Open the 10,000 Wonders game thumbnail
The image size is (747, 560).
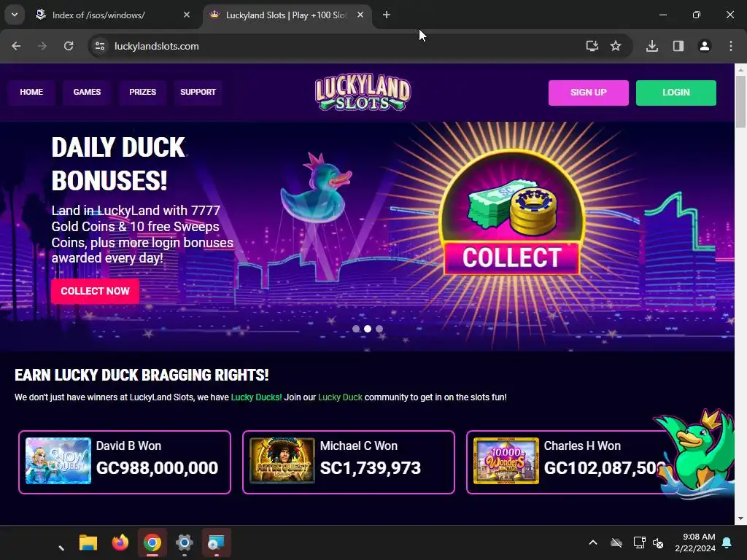[x=506, y=461]
